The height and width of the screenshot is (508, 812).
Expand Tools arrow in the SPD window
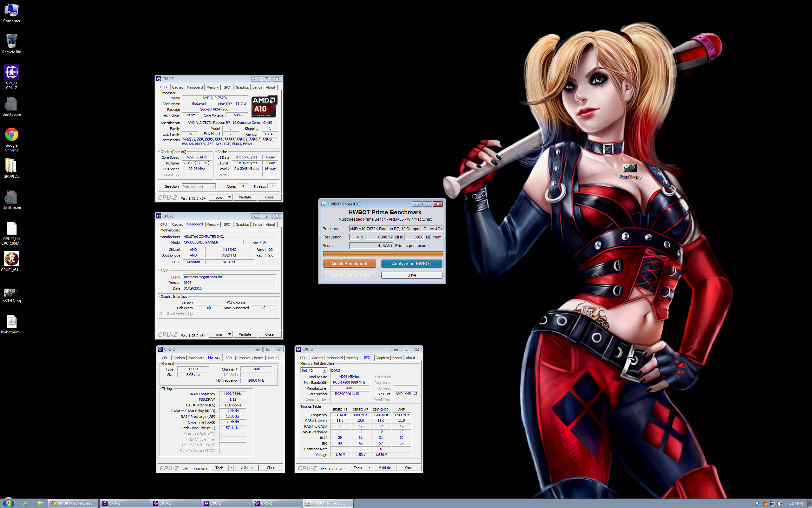click(370, 468)
